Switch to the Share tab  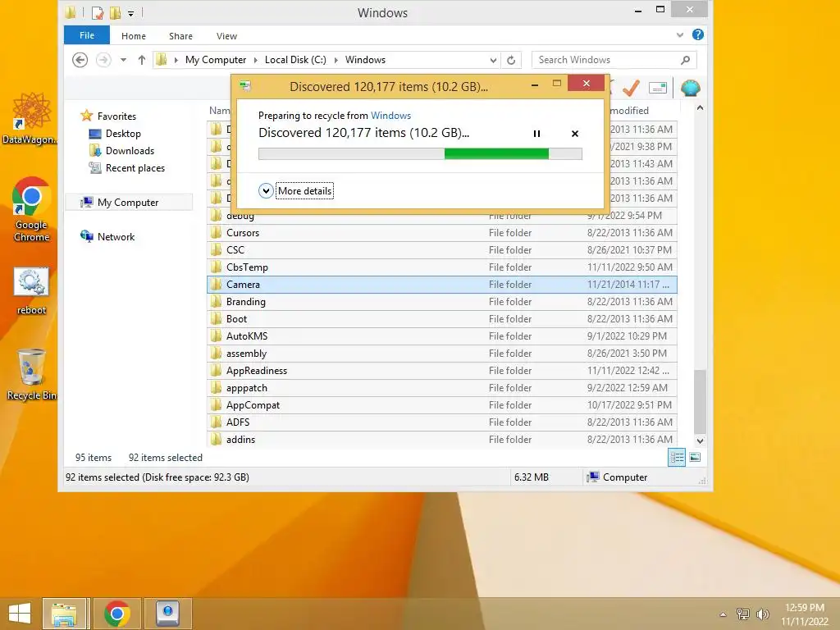click(x=180, y=36)
